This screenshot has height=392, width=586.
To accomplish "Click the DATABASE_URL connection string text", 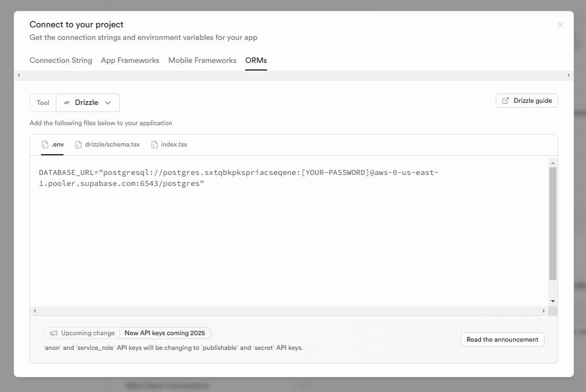I will 239,178.
